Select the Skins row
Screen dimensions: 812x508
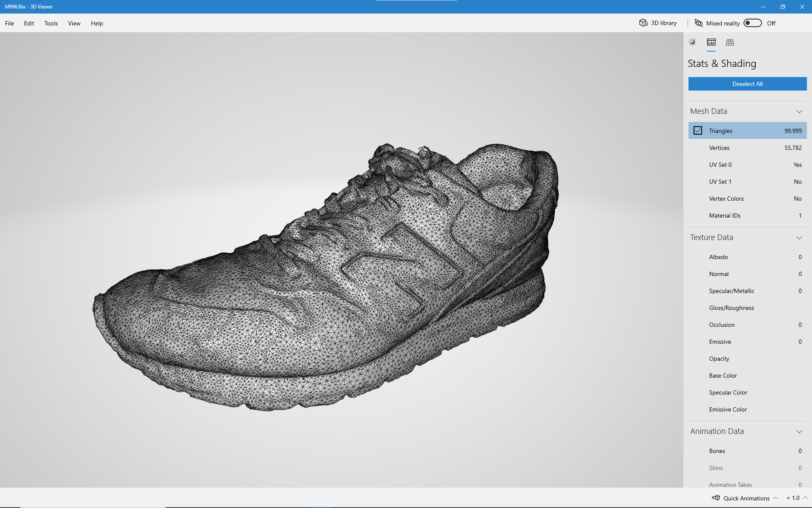pyautogui.click(x=747, y=468)
